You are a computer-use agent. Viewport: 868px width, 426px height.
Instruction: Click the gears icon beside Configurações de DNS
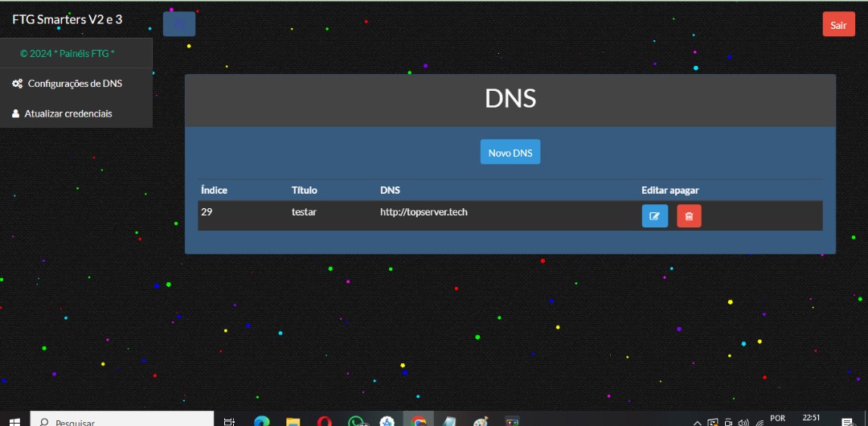(17, 84)
